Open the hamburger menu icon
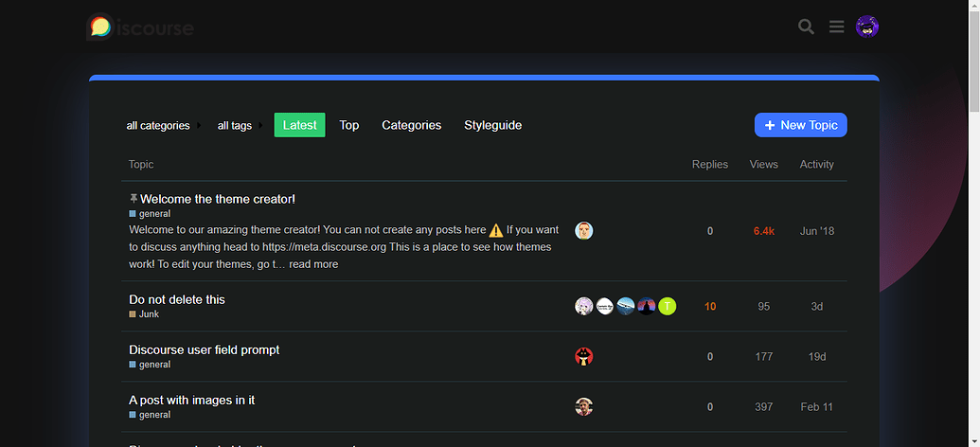This screenshot has width=980, height=447. coord(836,27)
